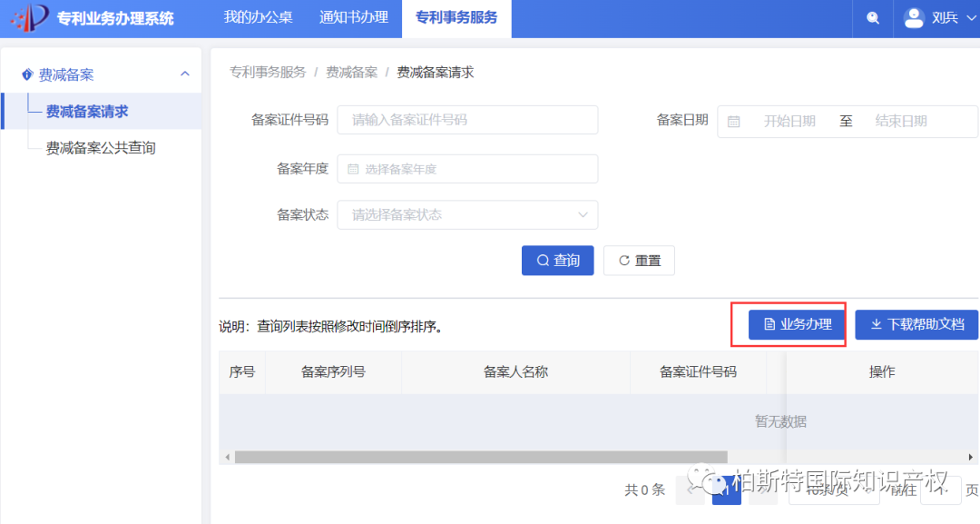Expand the 刘兵 user menu chevron
The image size is (980, 524).
[x=970, y=17]
